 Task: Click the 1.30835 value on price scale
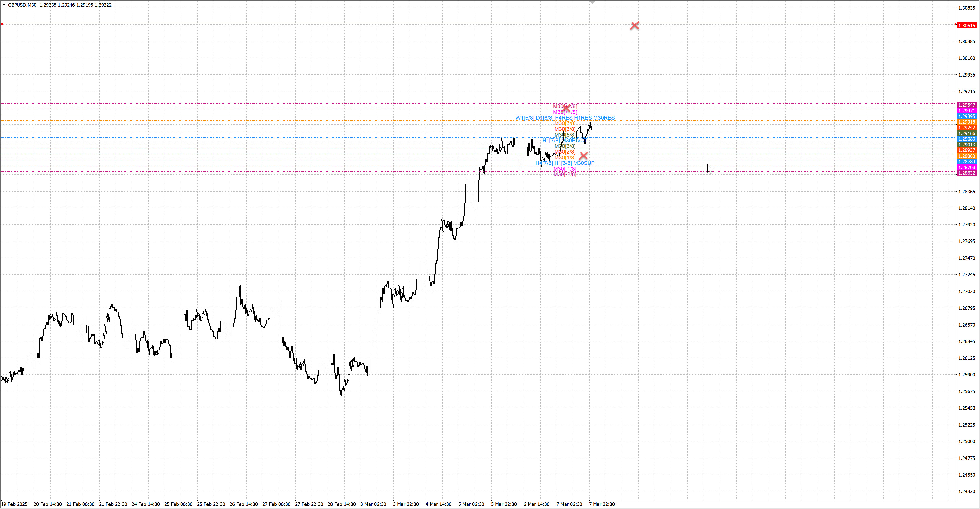(x=966, y=8)
